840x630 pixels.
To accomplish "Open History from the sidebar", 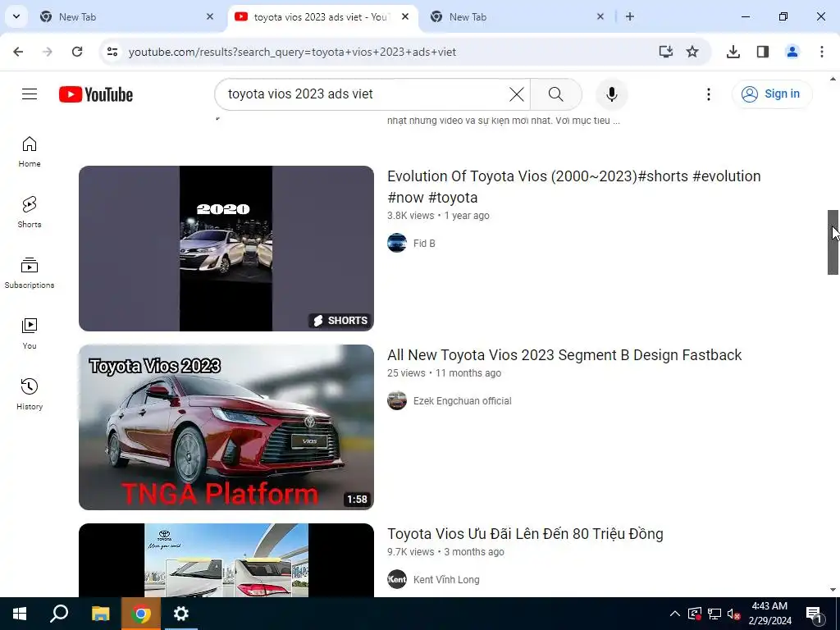I will [x=30, y=395].
